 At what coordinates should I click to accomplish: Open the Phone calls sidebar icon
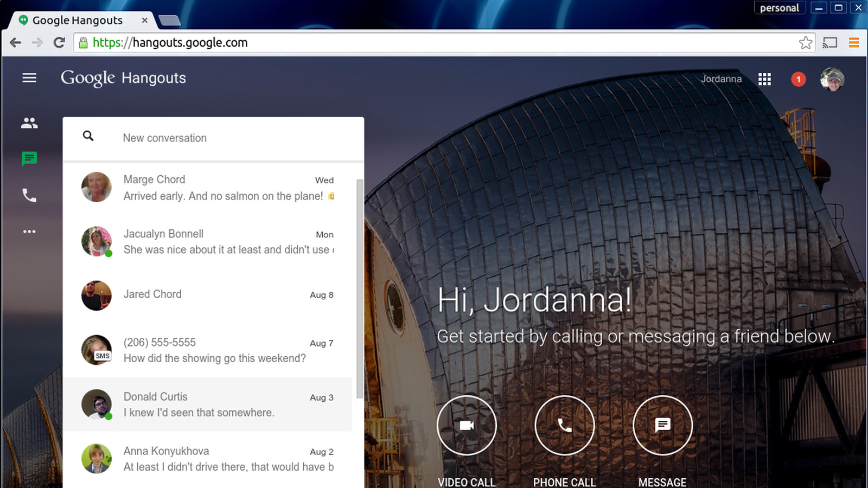[29, 195]
